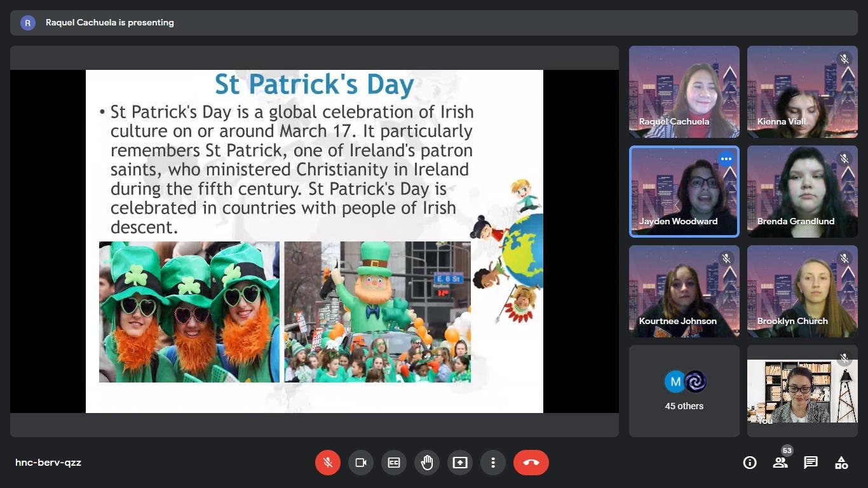Screen dimensions: 868x488
Task: Click the swirl avatar in the others tile
Action: [695, 381]
